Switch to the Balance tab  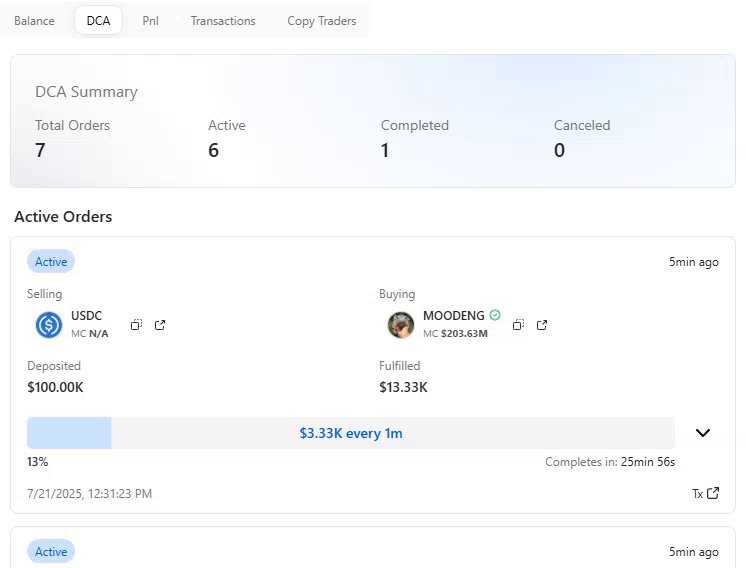pyautogui.click(x=34, y=21)
